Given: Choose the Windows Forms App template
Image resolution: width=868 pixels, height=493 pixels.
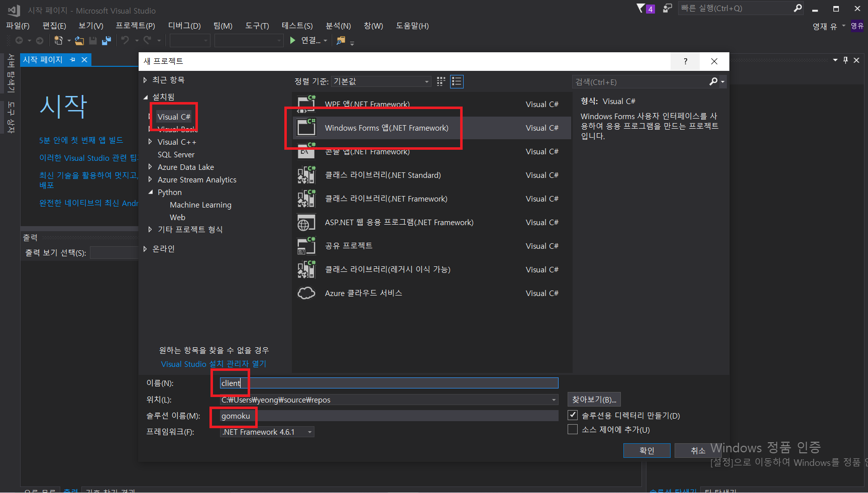Looking at the screenshot, I should [x=432, y=128].
